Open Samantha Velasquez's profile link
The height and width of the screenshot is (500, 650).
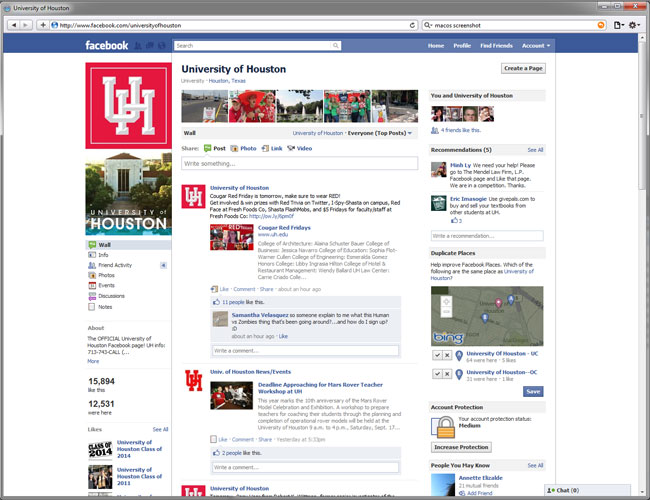pyautogui.click(x=260, y=315)
